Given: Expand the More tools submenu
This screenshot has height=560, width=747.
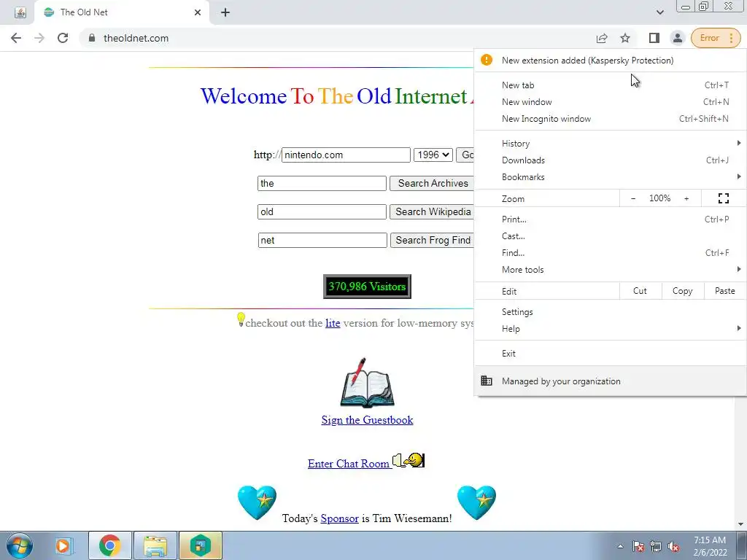Looking at the screenshot, I should pos(611,270).
